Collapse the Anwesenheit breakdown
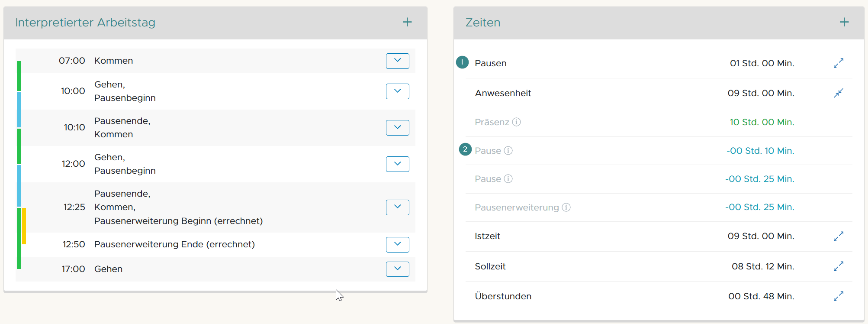Image resolution: width=868 pixels, height=324 pixels. tap(839, 93)
